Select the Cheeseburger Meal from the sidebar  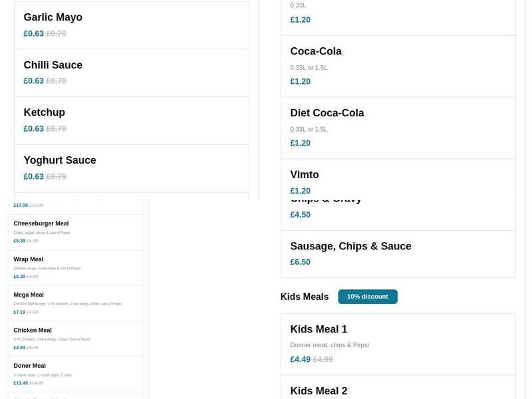click(x=40, y=223)
